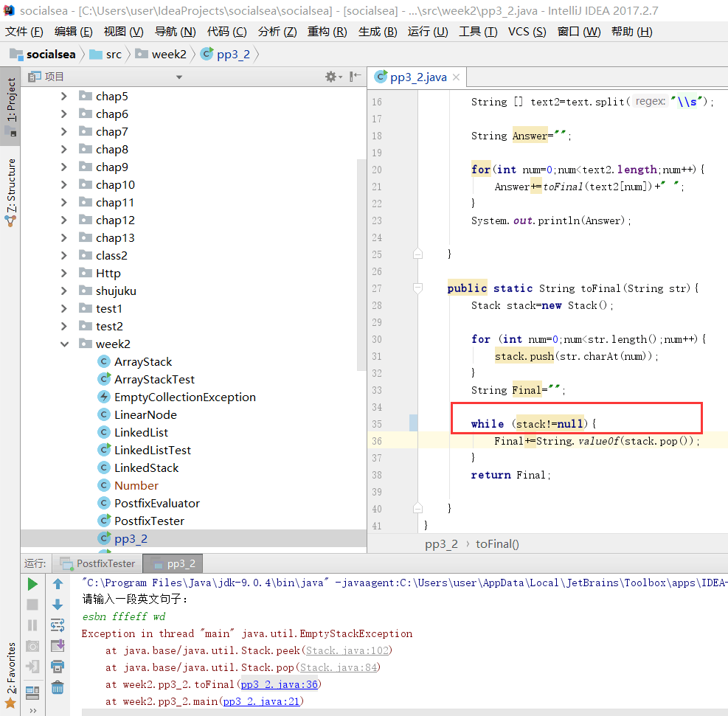Follow the Stack.java:84 stack trace link

click(339, 667)
